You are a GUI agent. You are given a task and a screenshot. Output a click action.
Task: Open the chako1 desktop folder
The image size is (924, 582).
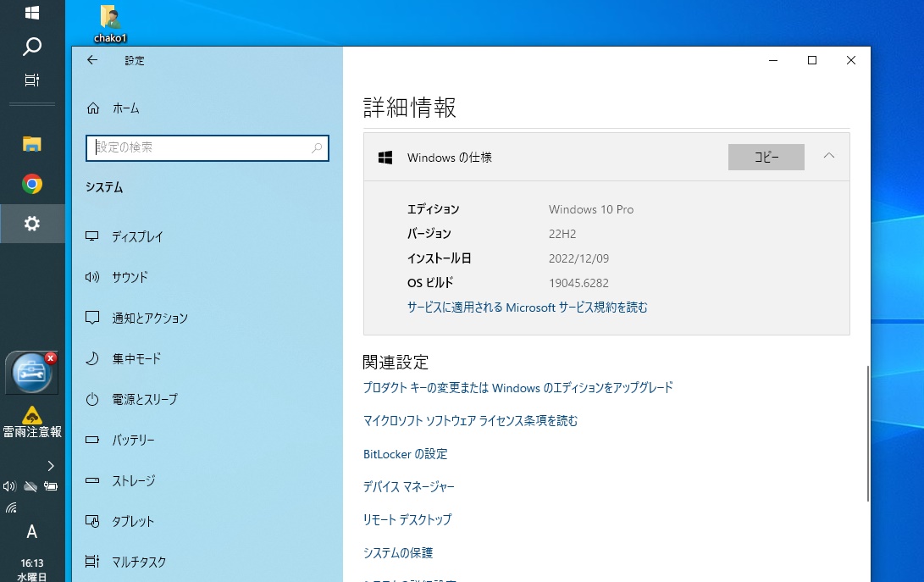pyautogui.click(x=110, y=24)
